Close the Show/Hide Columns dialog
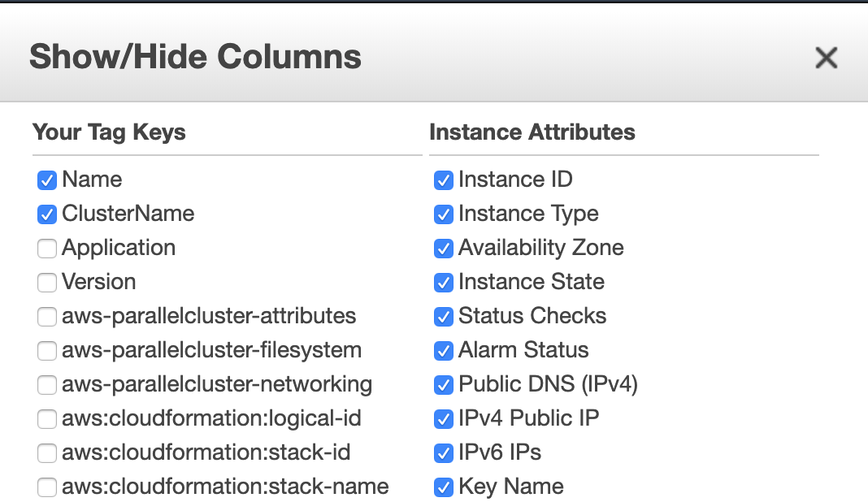868x502 pixels. pos(826,58)
